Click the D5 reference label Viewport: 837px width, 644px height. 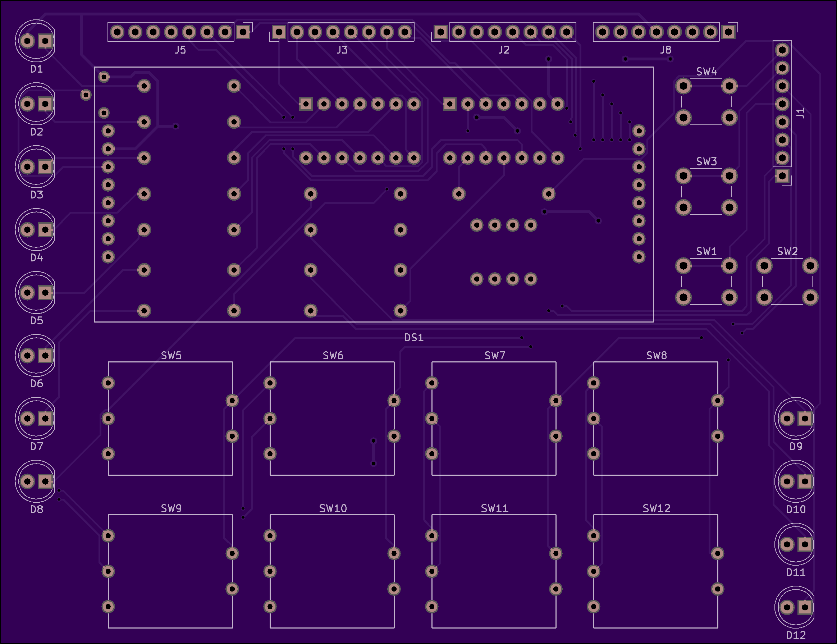click(x=36, y=320)
